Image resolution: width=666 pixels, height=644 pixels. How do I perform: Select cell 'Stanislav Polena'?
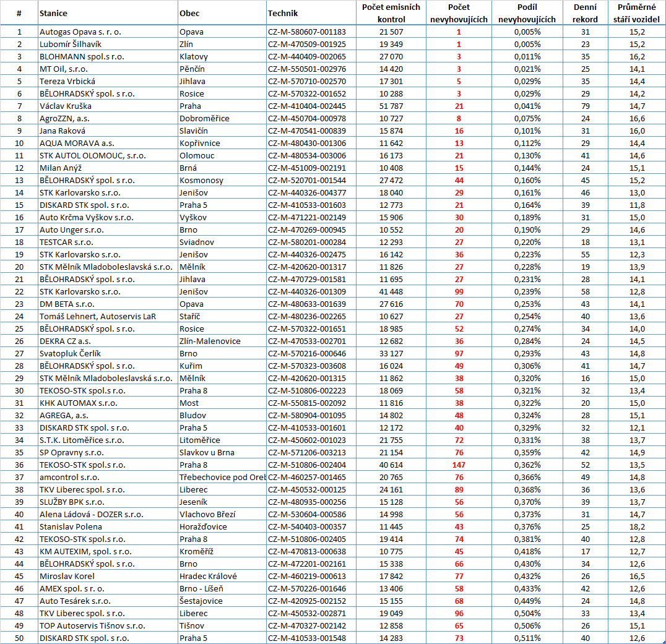point(108,526)
